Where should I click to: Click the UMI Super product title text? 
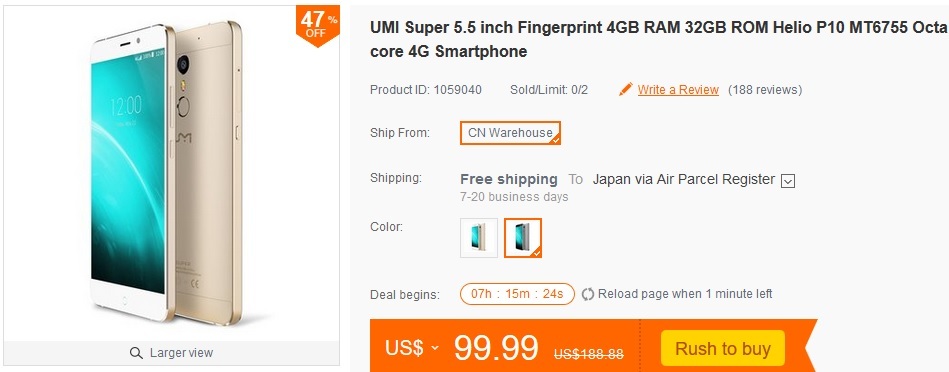coord(658,39)
